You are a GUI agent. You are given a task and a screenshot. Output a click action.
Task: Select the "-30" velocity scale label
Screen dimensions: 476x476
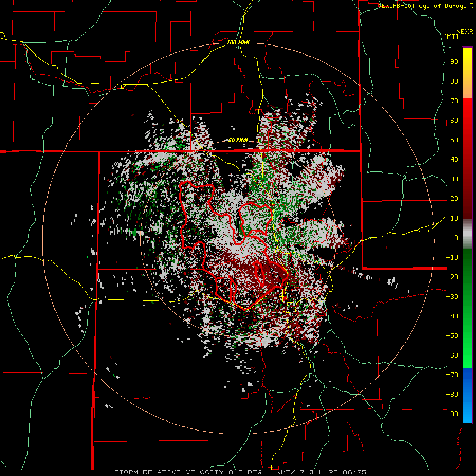tap(452, 297)
